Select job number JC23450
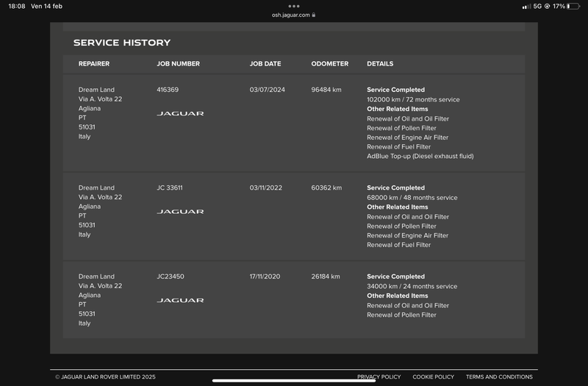The image size is (588, 386). click(x=171, y=276)
